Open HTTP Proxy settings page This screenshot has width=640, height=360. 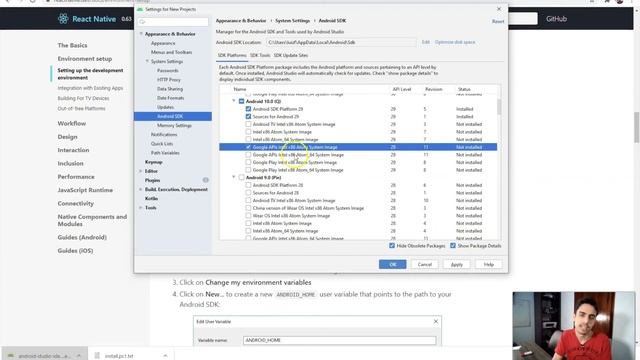click(169, 80)
